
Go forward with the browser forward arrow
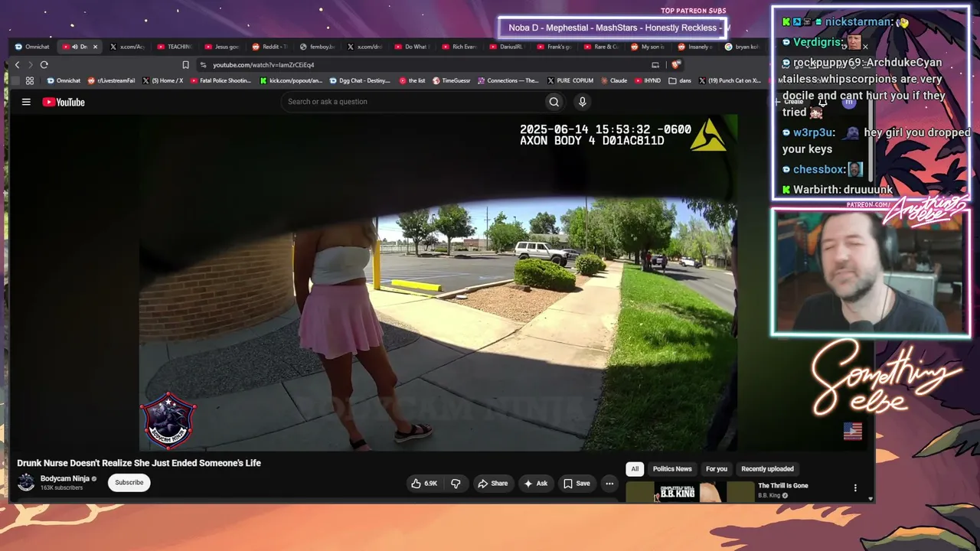point(31,65)
